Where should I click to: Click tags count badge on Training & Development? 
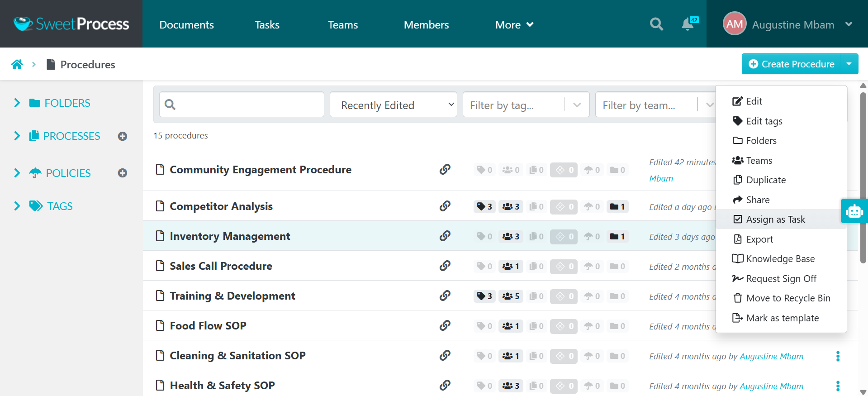click(x=484, y=296)
